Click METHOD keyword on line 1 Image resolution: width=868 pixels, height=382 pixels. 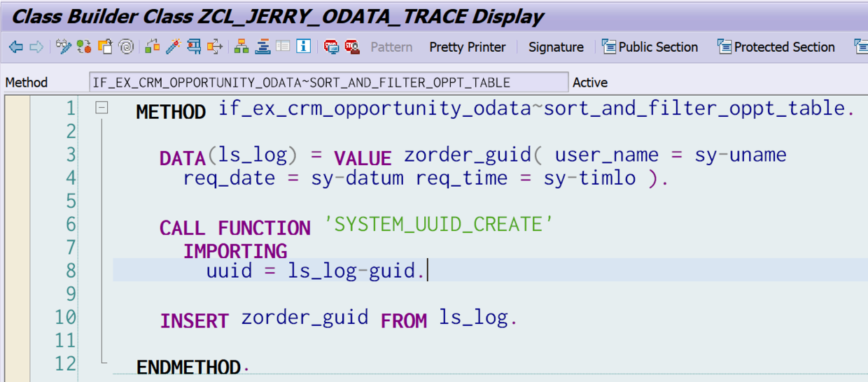(171, 112)
